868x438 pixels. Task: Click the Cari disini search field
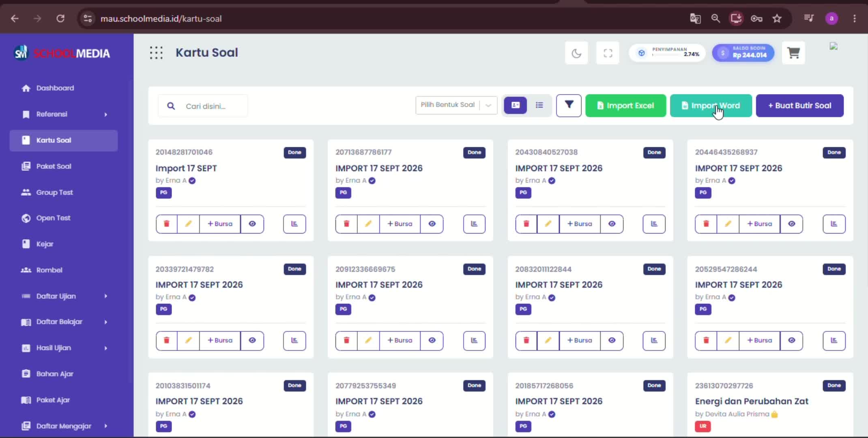[x=203, y=106]
